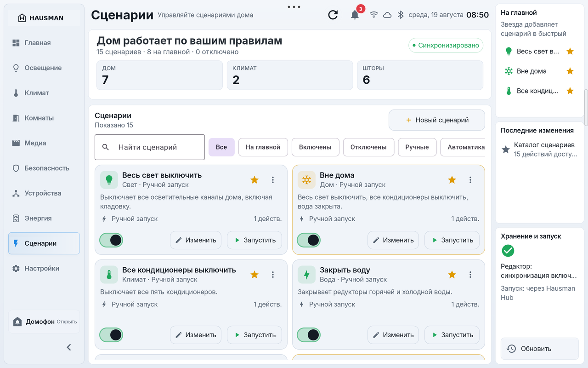Select the "Отключены" filter tab
The height and width of the screenshot is (368, 588).
[368, 147]
